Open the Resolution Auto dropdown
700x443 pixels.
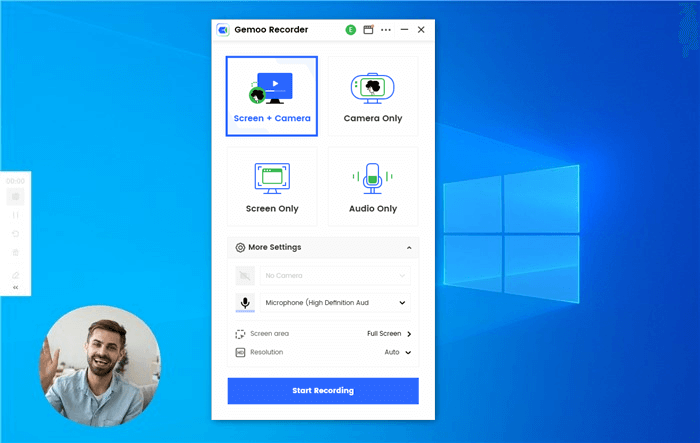coord(398,352)
